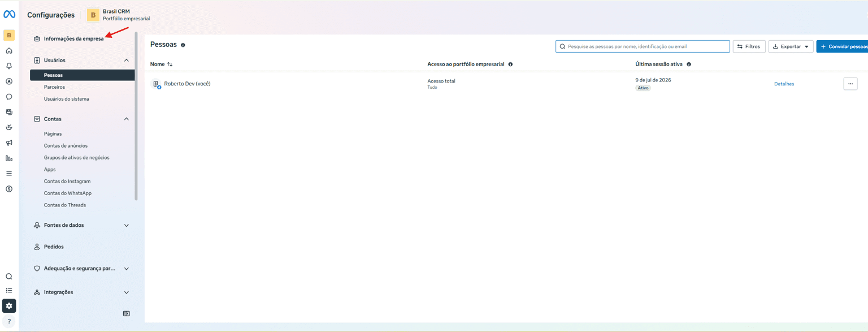This screenshot has width=868, height=332.
Task: Open more options for Roberto Dev
Action: click(x=850, y=84)
